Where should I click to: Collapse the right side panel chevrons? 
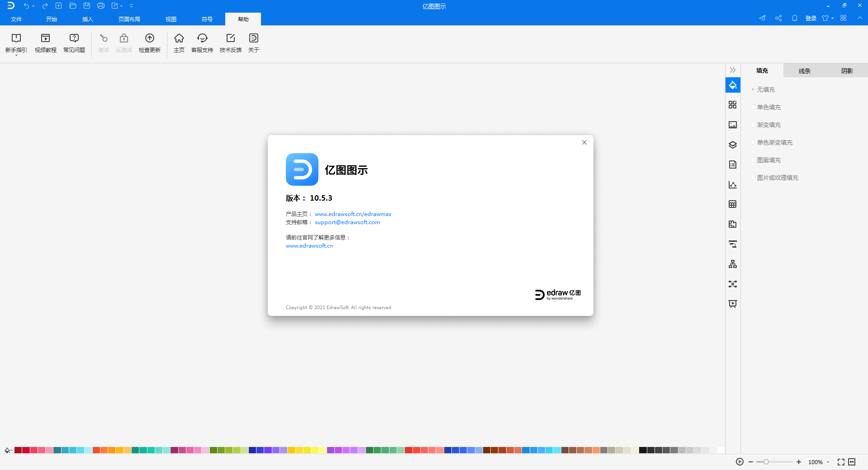point(733,70)
